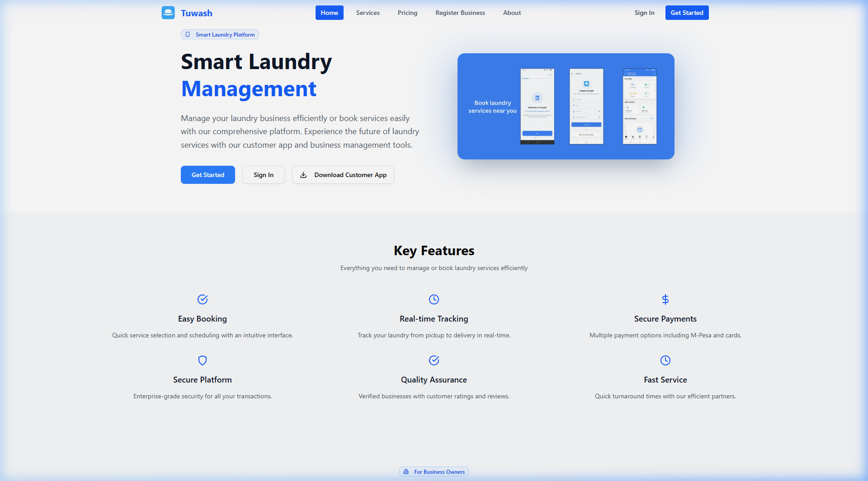Click the Download Customer App button
Viewport: 868px width, 481px height.
point(343,175)
